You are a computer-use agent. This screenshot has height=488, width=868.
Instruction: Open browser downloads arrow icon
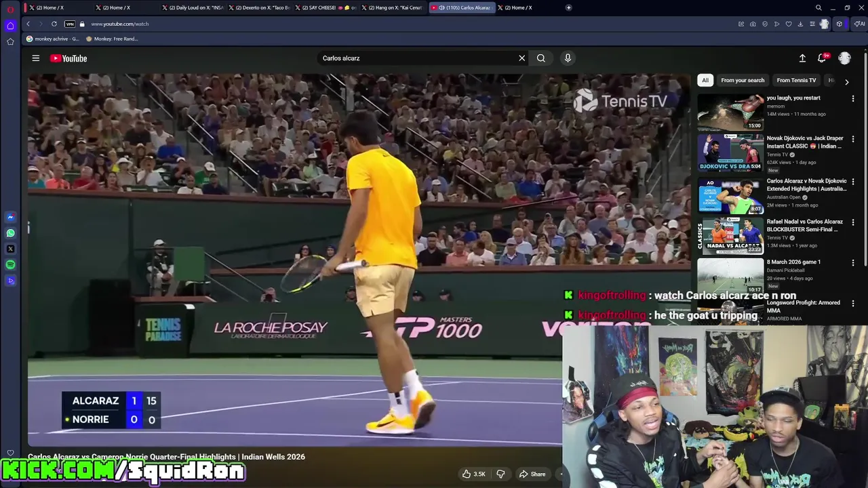coord(800,24)
